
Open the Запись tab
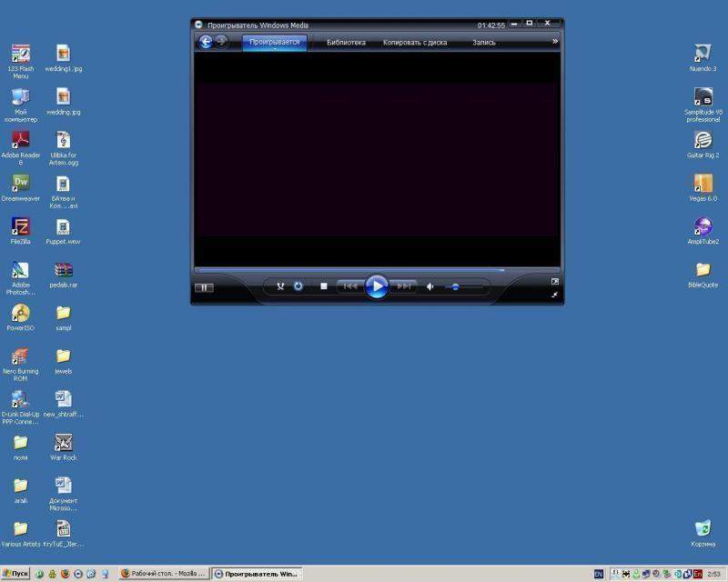tap(484, 42)
